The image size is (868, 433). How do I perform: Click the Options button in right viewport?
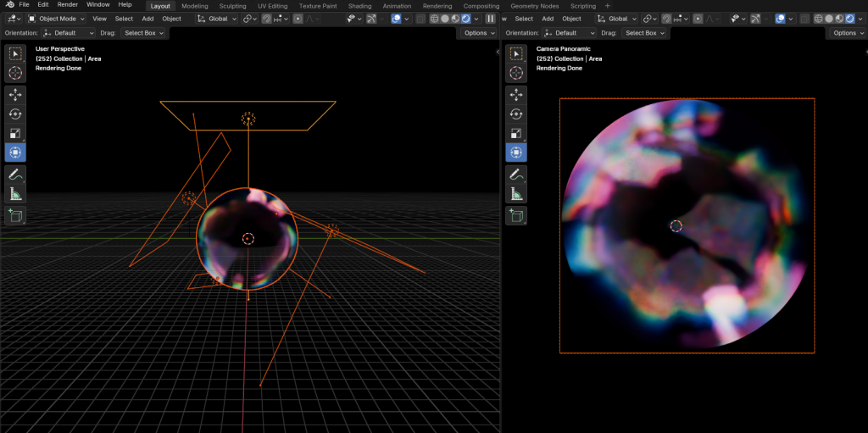(x=848, y=33)
